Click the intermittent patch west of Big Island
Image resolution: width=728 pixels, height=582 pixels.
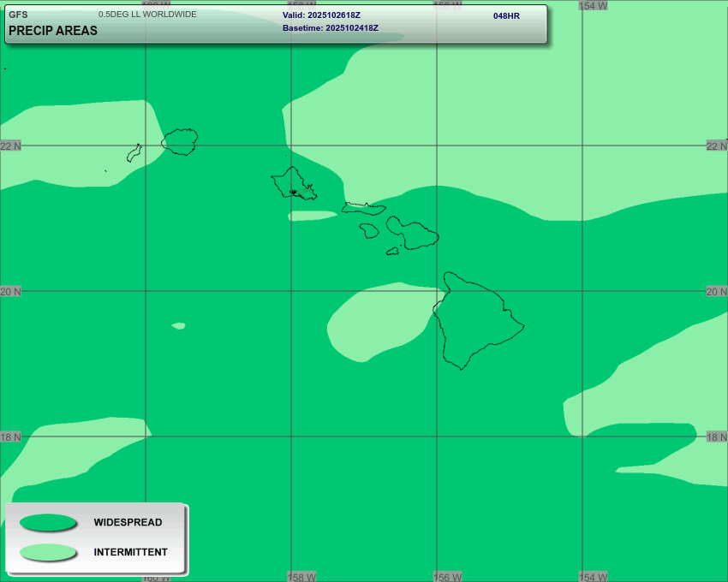[x=377, y=321]
